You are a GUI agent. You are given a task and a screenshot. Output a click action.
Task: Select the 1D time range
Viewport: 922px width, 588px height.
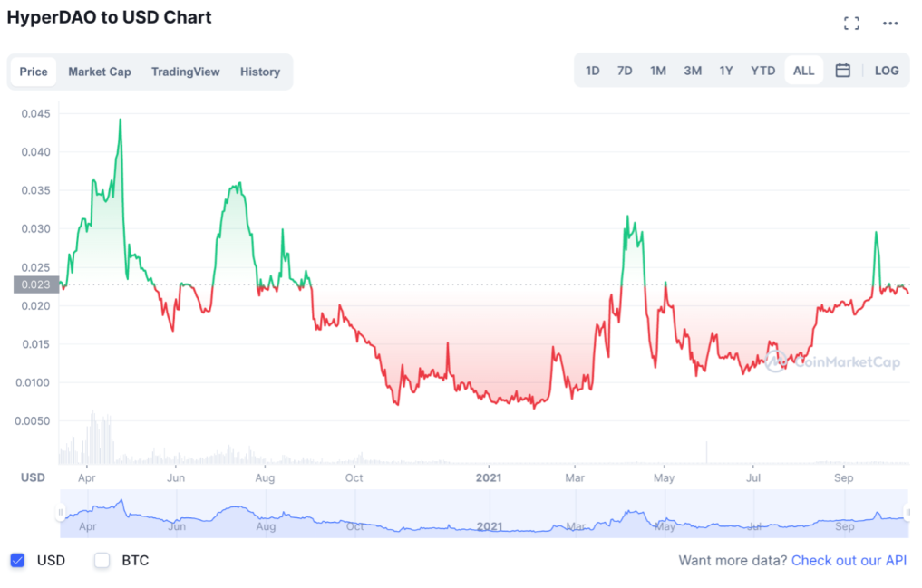pyautogui.click(x=592, y=71)
